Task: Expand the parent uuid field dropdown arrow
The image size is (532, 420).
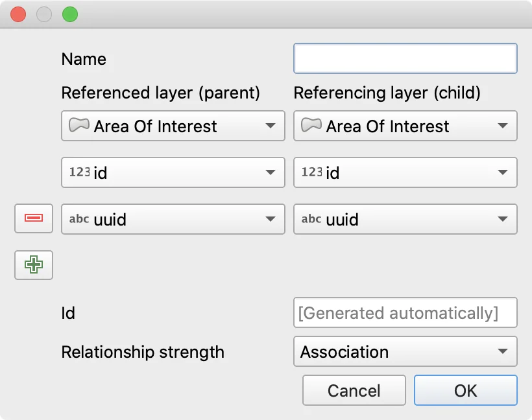Action: (x=271, y=219)
